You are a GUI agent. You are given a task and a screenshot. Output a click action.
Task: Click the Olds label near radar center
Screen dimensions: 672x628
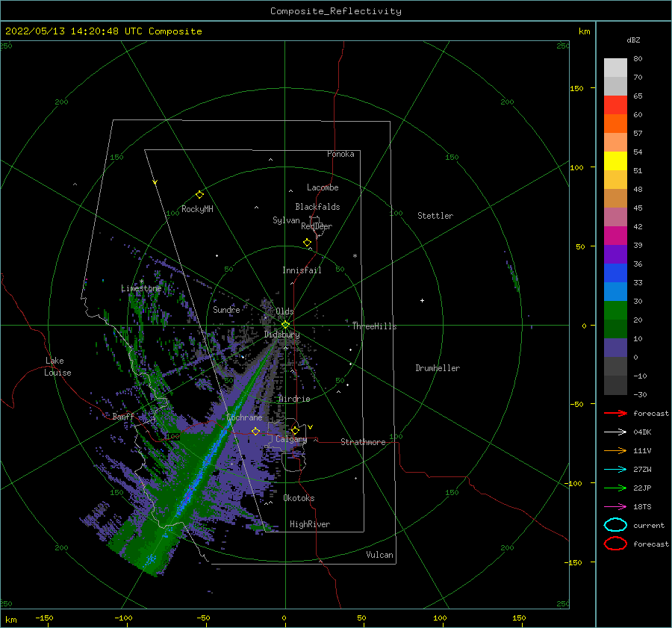pyautogui.click(x=284, y=311)
